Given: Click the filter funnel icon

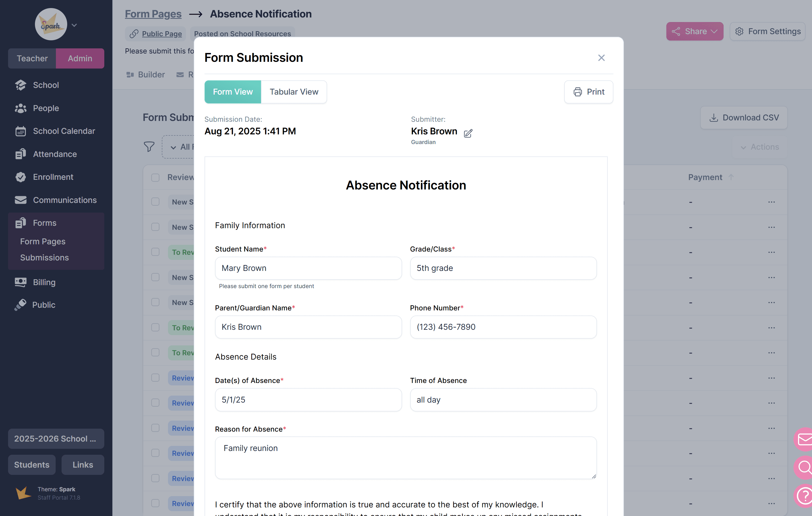Looking at the screenshot, I should [149, 147].
